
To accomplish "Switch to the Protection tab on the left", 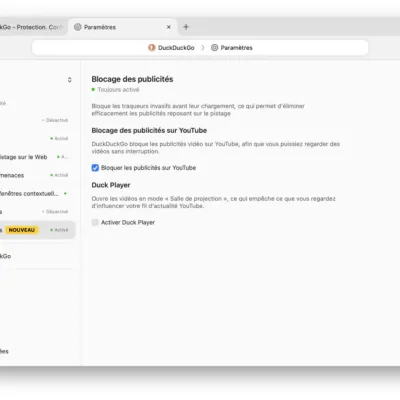I will click(32, 27).
